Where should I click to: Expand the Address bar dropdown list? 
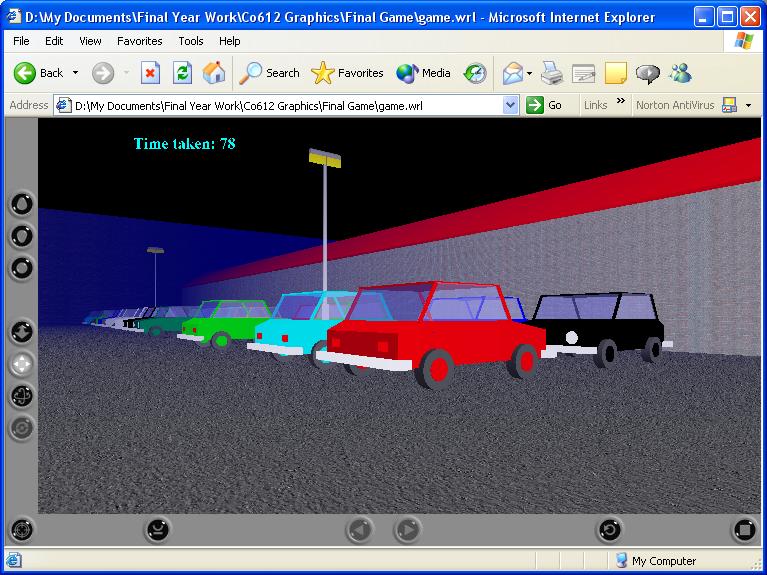pyautogui.click(x=510, y=105)
